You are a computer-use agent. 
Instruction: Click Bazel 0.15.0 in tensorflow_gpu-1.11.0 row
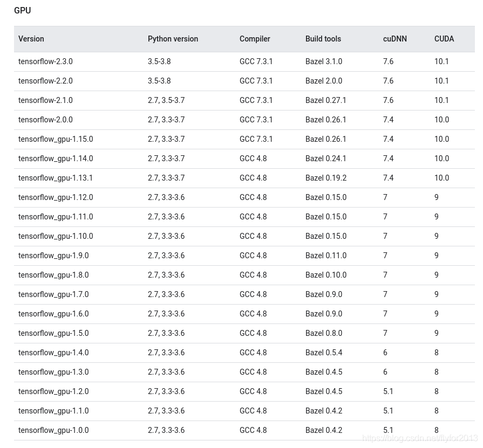point(326,217)
